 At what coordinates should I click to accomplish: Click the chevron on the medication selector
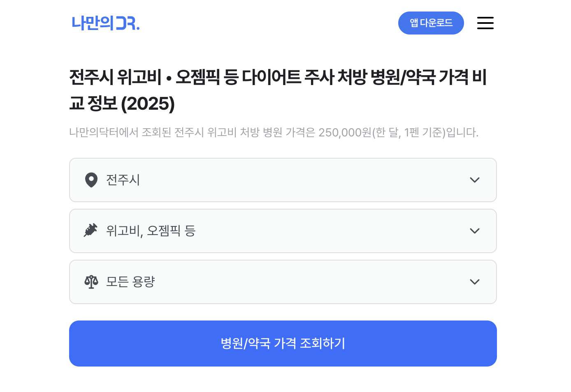(x=475, y=231)
